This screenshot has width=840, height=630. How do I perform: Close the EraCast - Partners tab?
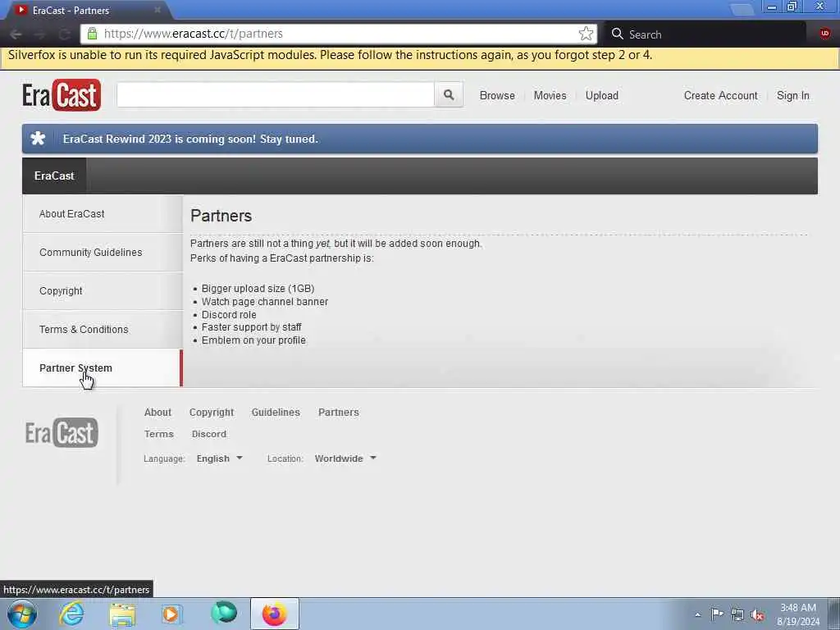(157, 10)
